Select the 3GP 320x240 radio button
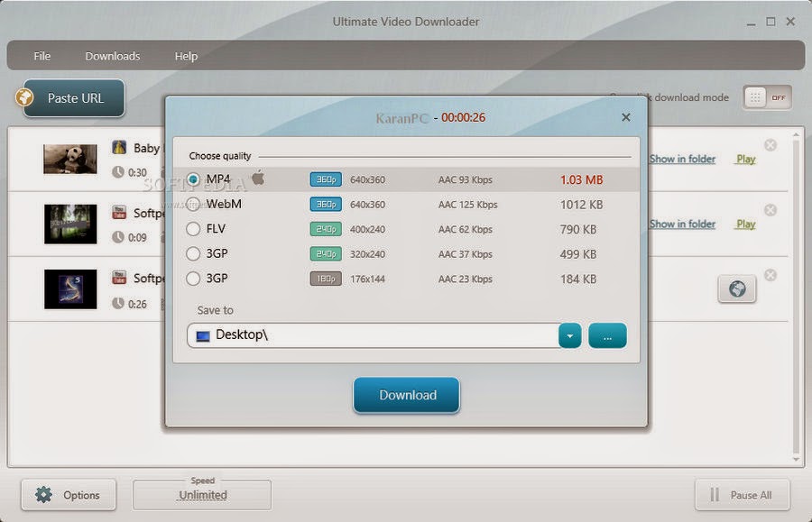The image size is (812, 522). coord(193,253)
